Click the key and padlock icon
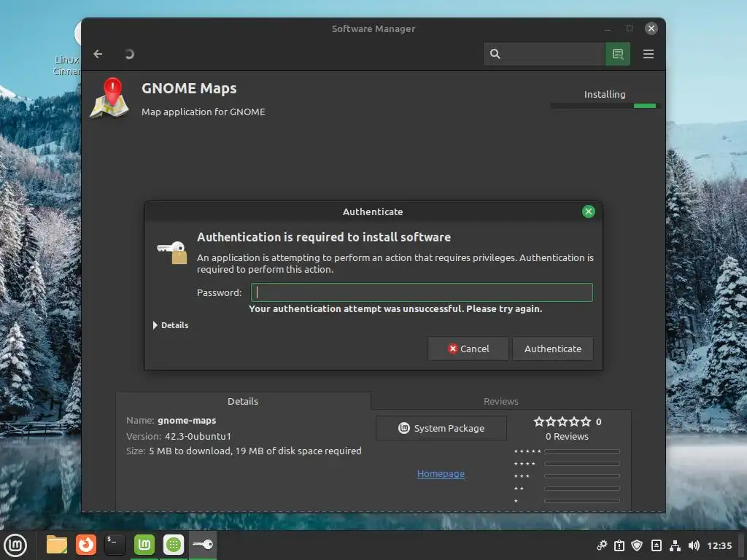747x560 pixels. [x=172, y=252]
